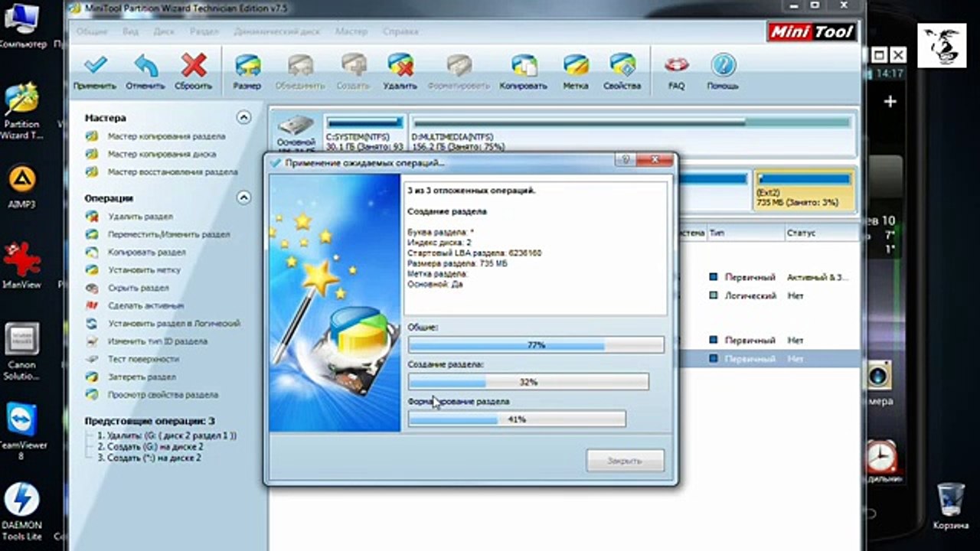
Task: Select the Partition Wizard desktop shortcut
Action: pos(21,111)
